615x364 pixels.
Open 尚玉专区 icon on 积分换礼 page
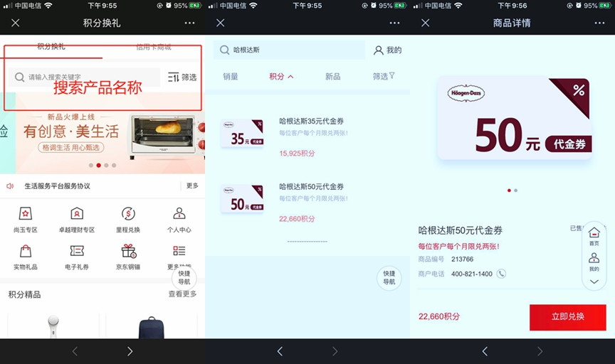coord(26,214)
